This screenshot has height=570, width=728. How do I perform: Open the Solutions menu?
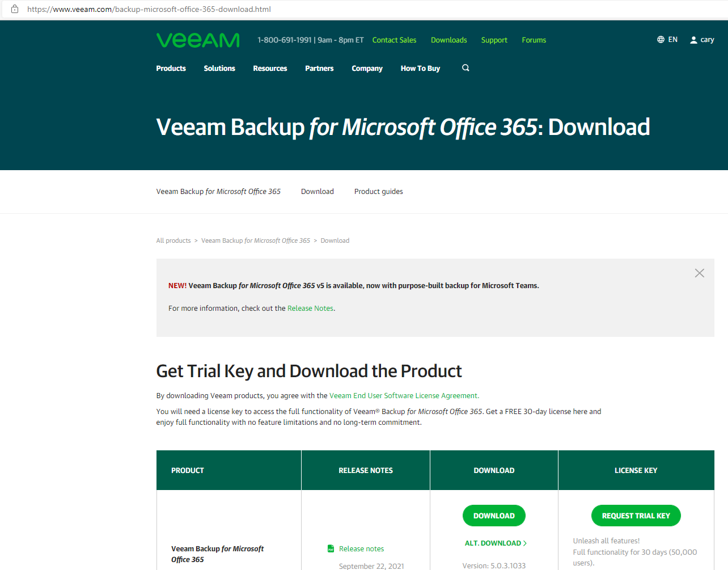tap(219, 69)
